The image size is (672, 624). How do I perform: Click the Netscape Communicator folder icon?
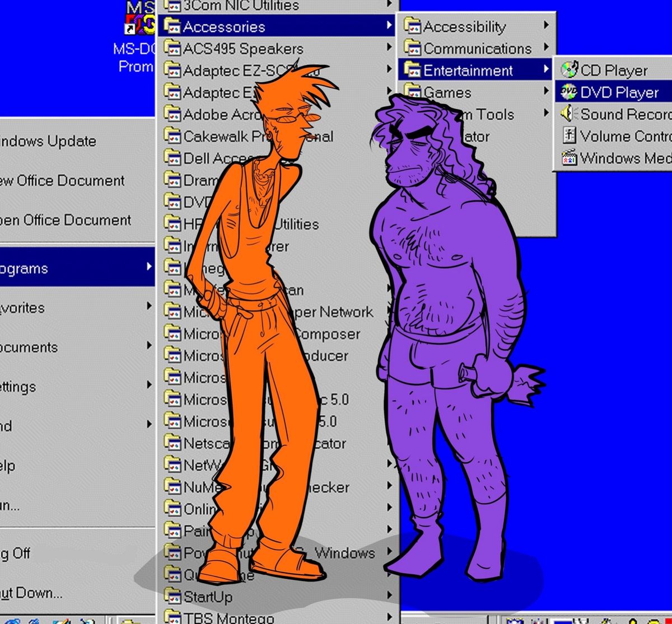coord(172,443)
